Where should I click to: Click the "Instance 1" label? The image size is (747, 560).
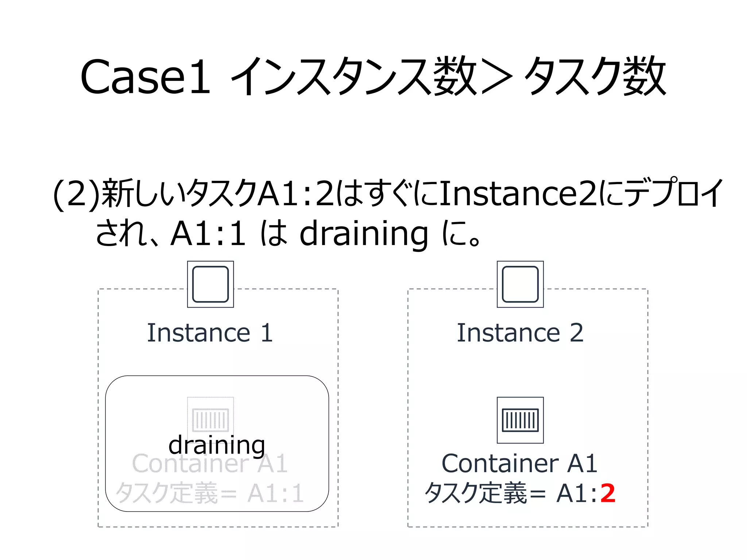point(210,333)
